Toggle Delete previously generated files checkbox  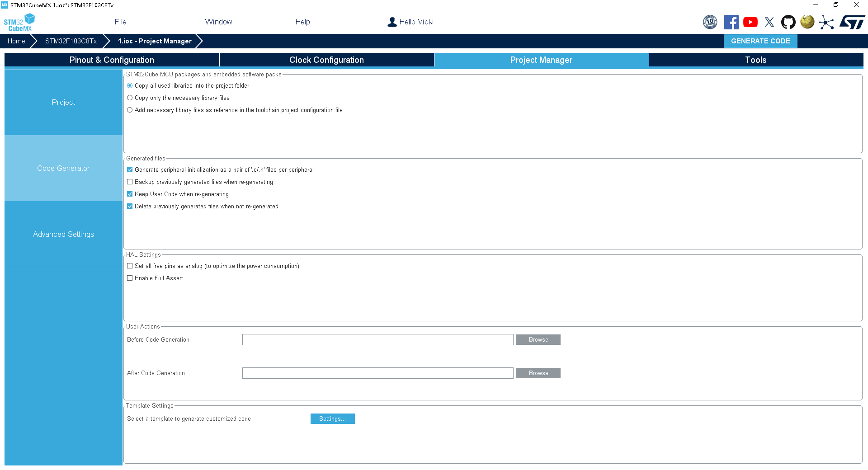tap(130, 206)
